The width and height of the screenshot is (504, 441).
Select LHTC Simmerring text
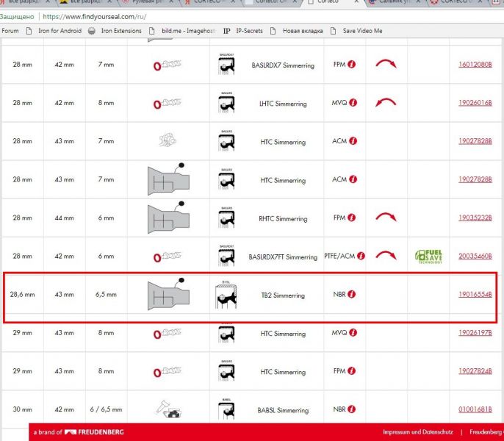tap(283, 104)
